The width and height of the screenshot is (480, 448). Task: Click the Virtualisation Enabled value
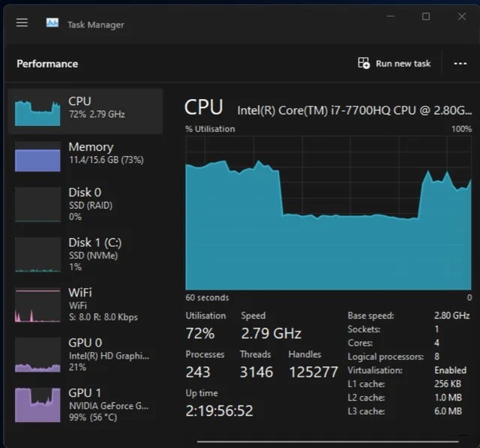tap(450, 370)
